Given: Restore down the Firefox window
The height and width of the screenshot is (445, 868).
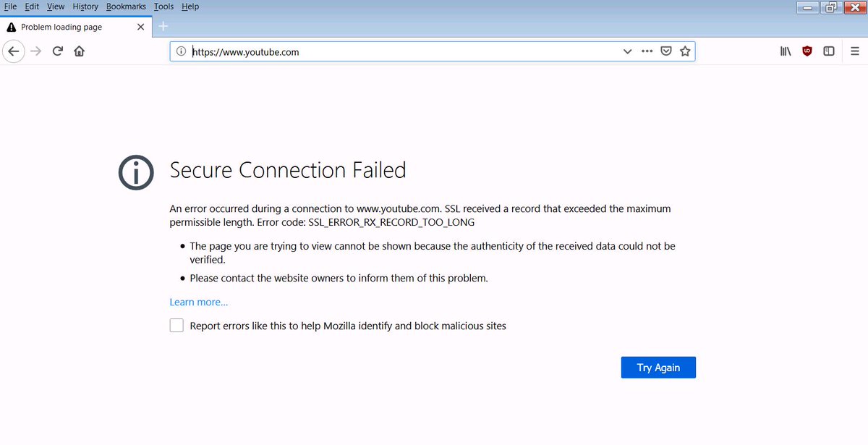Looking at the screenshot, I should point(831,7).
